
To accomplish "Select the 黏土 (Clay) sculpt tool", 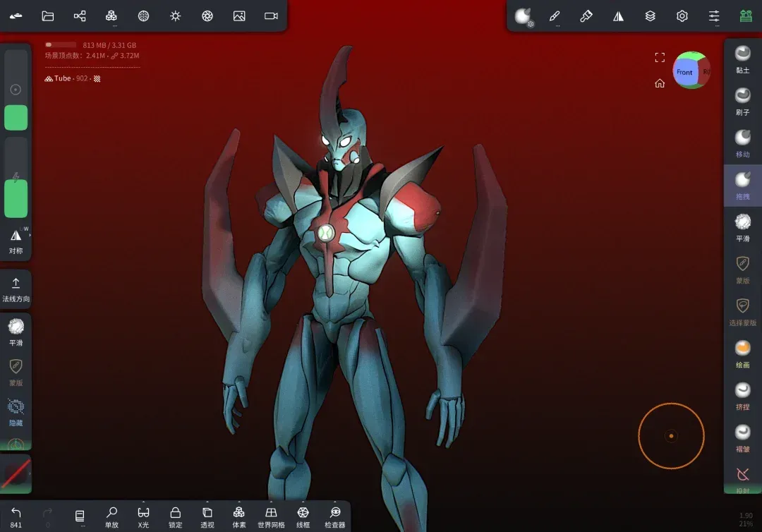I will click(x=742, y=58).
